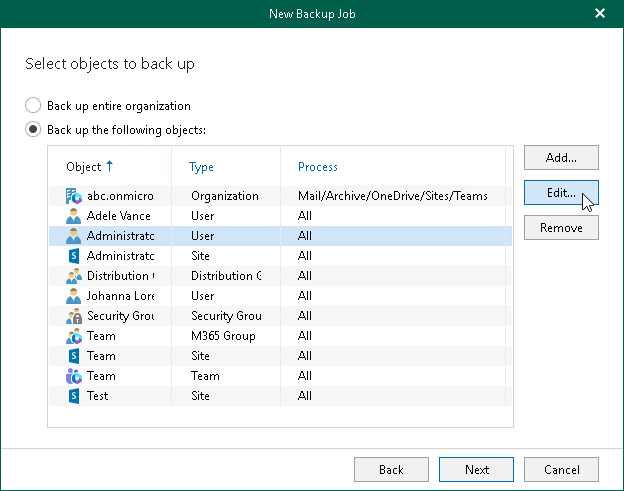Sort list by Type column header
The height and width of the screenshot is (491, 624).
pyautogui.click(x=202, y=167)
